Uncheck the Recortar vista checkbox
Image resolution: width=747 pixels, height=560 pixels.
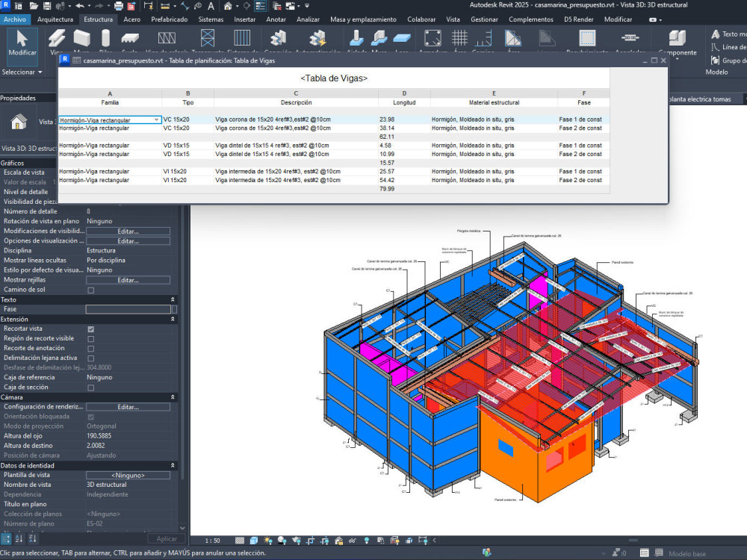(90, 329)
